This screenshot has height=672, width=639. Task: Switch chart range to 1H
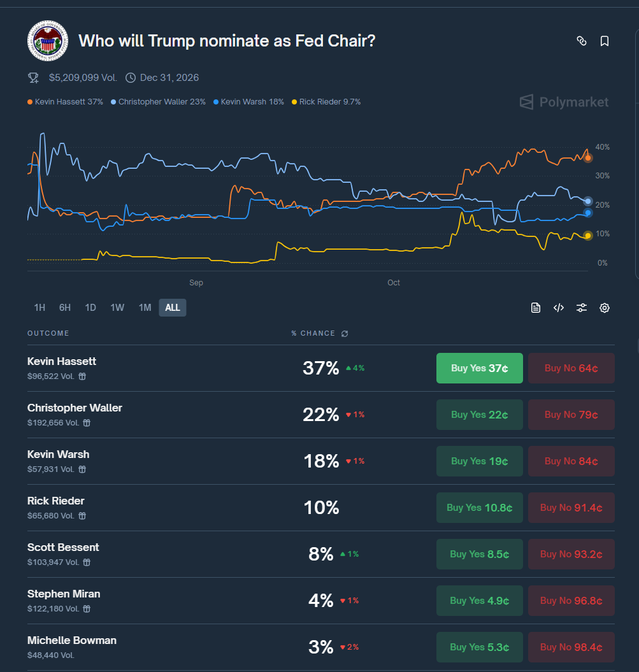(39, 308)
